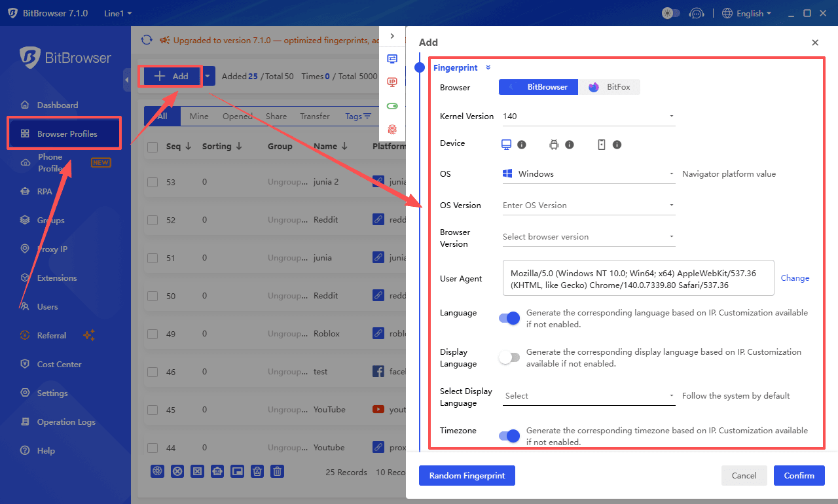Switch to the Mine tab
838x504 pixels.
click(x=198, y=116)
